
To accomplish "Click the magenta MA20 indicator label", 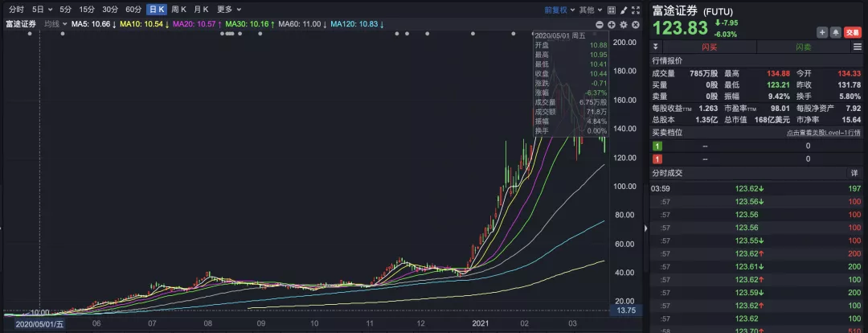I will pos(197,24).
